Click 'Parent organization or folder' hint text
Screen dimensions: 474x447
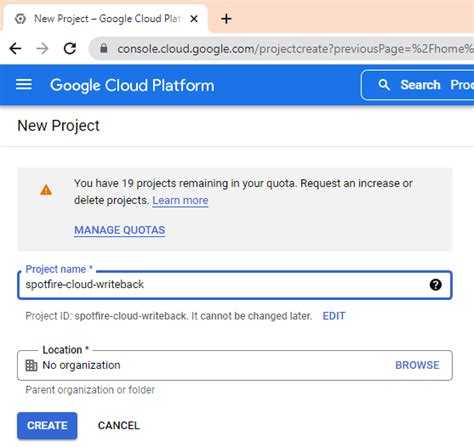click(x=90, y=390)
